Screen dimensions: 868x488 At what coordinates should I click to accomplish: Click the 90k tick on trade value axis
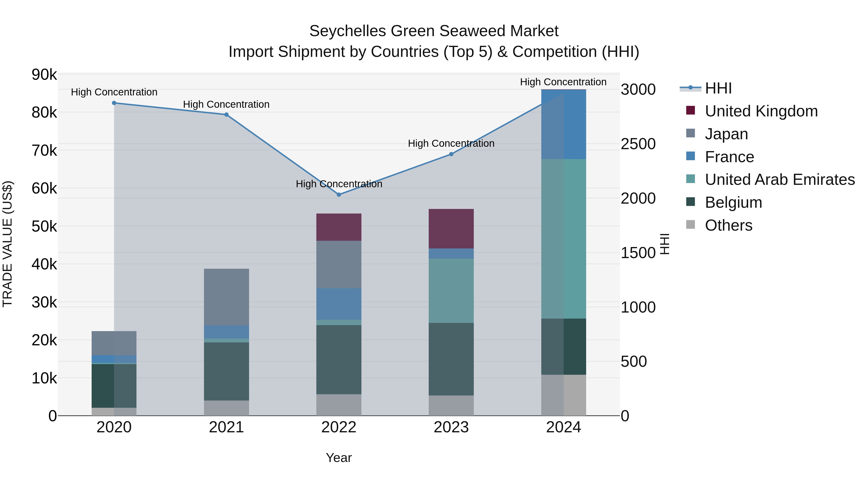pyautogui.click(x=44, y=74)
